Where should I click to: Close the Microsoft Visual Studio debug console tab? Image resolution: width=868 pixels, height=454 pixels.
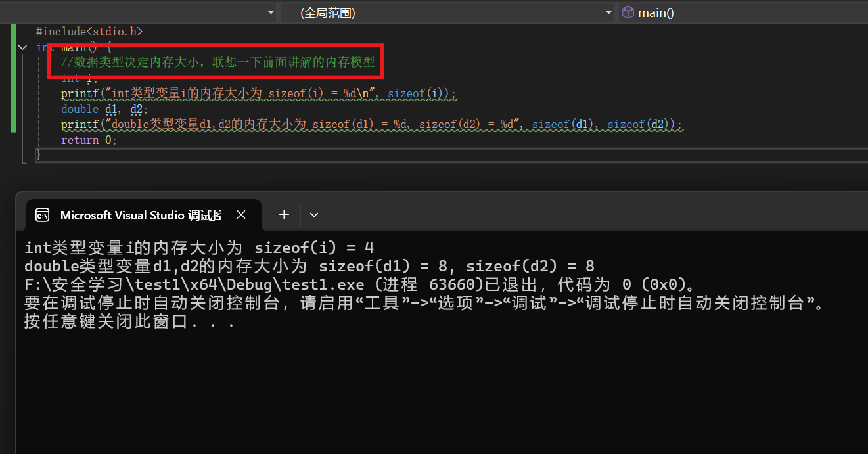click(x=241, y=215)
